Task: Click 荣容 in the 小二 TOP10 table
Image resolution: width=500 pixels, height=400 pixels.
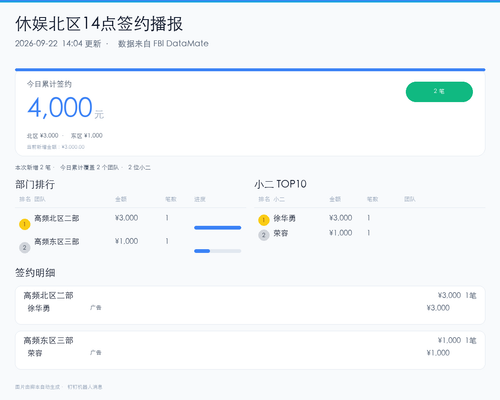Action: click(x=281, y=233)
